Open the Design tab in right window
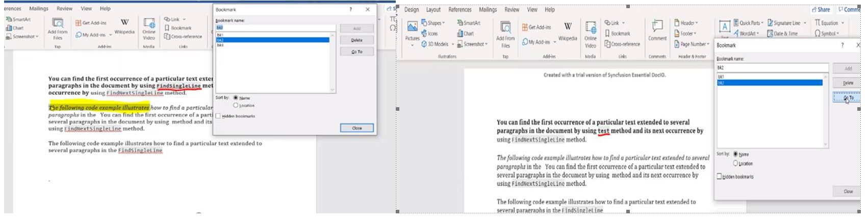Screen dimensions: 868x220 pyautogui.click(x=411, y=10)
